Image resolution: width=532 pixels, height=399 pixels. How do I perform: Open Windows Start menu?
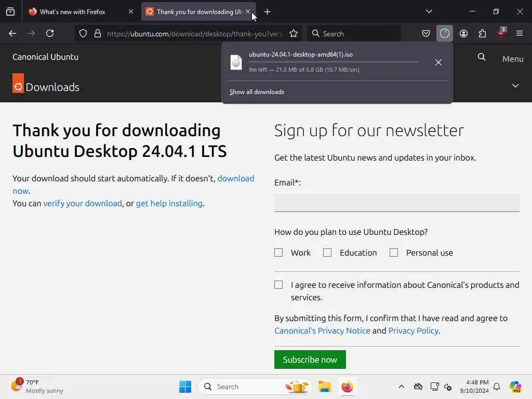tap(185, 387)
